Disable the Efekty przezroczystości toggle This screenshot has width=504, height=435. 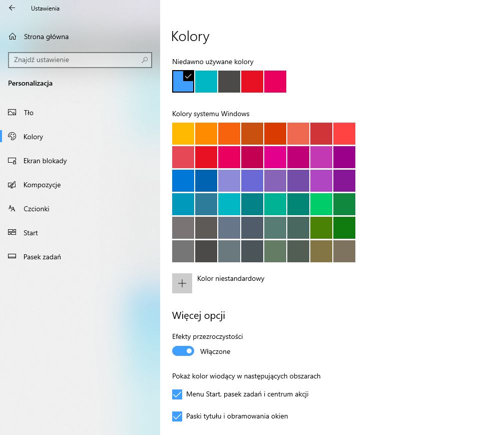coord(183,351)
